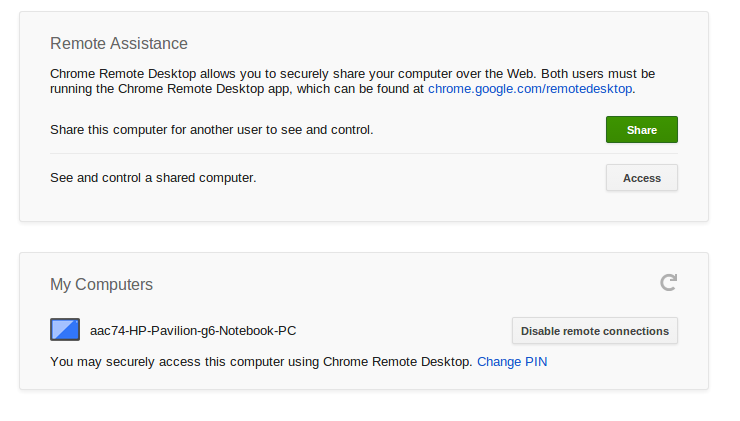The height and width of the screenshot is (421, 740).
Task: Click Disable remote connections button
Action: tap(595, 331)
